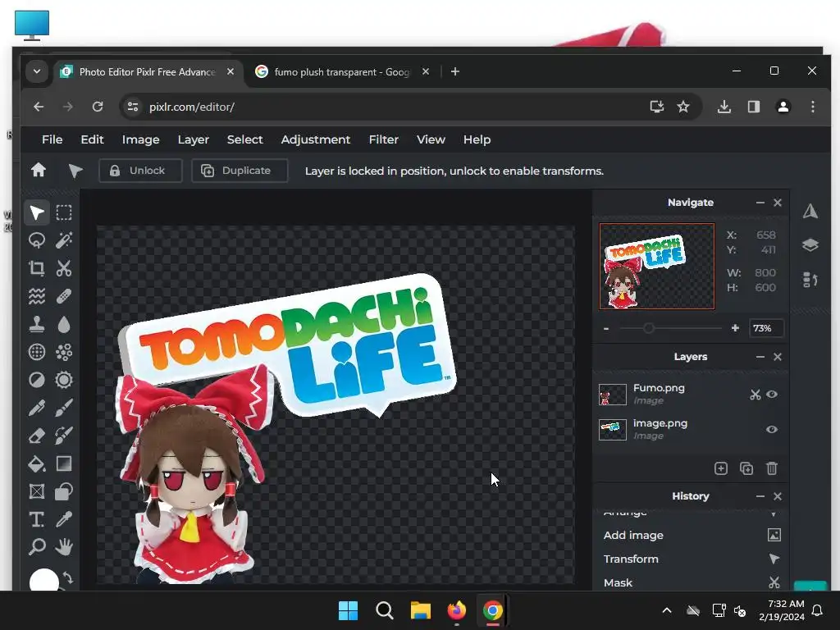
Task: Select the Magic Wand tool
Action: tap(64, 240)
